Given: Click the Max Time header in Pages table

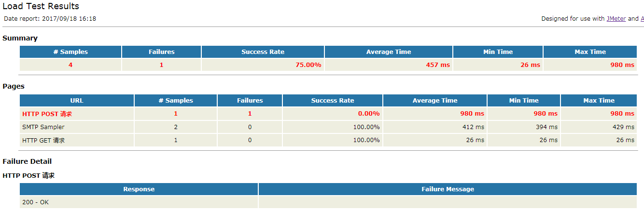Looking at the screenshot, I should pos(599,101).
